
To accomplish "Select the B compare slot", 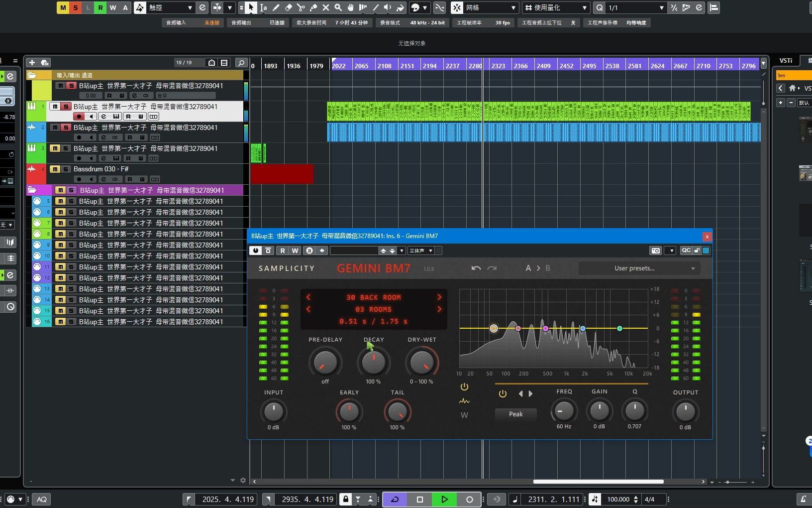I will tap(548, 268).
